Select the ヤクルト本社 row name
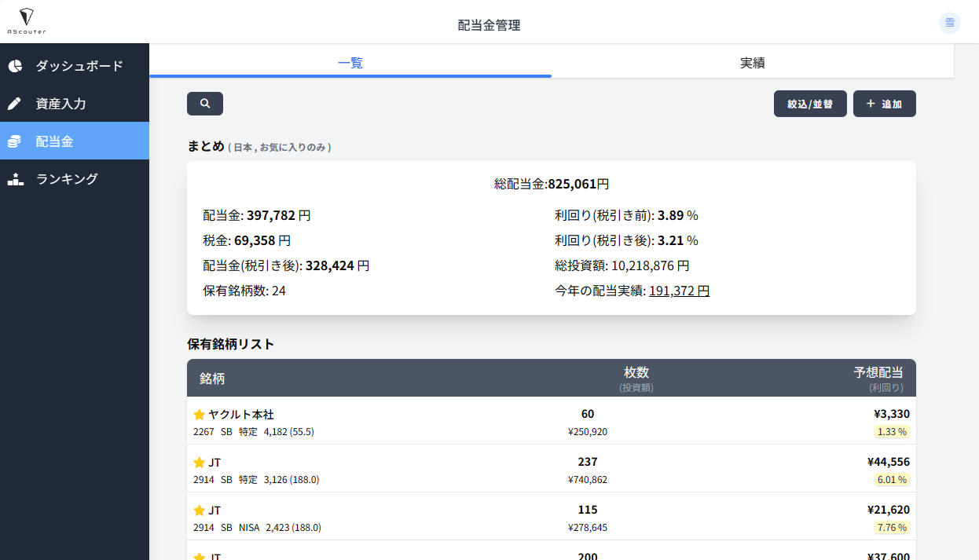The image size is (979, 560). tap(241, 415)
